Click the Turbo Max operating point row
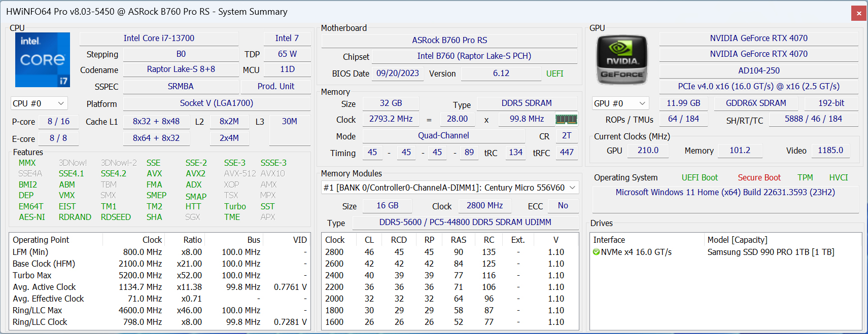The image size is (868, 334). [x=160, y=276]
